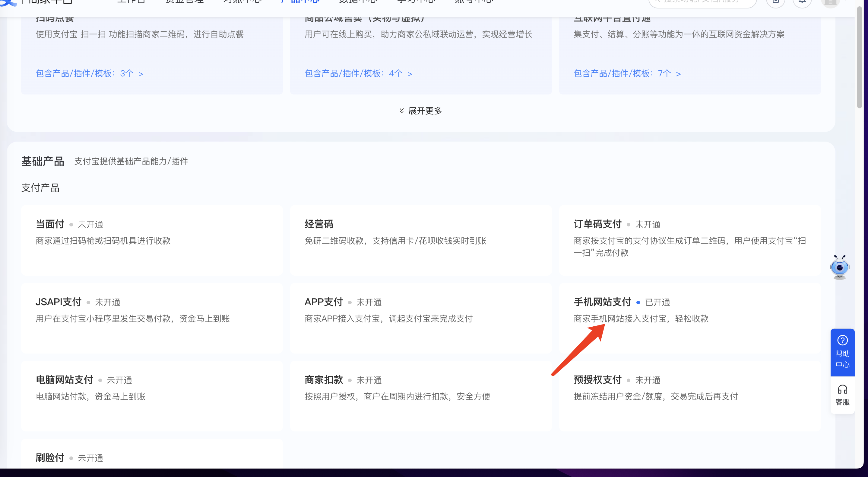868x477 pixels.
Task: Click the description 商家手机网站接入支付宝，轻松收款
Action: [x=641, y=319]
